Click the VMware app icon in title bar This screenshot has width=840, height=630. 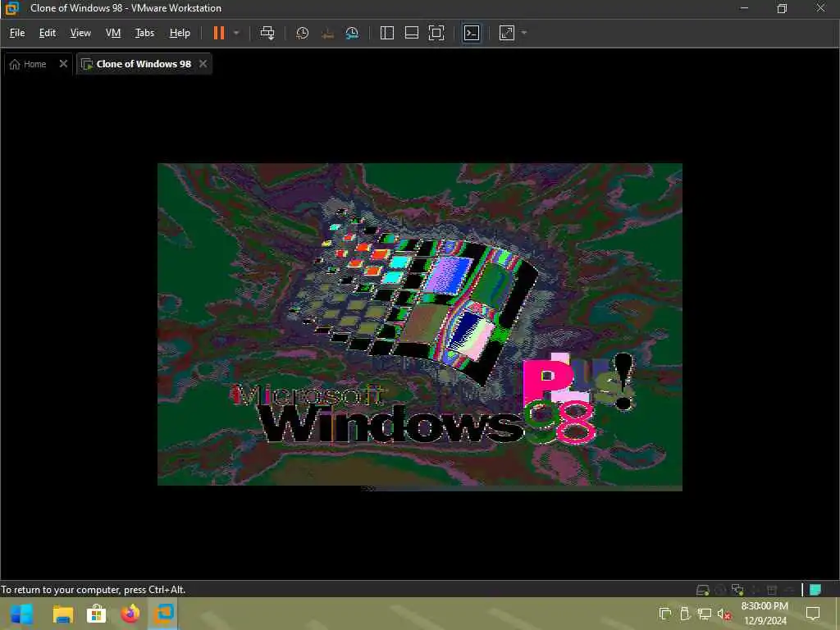click(x=11, y=8)
